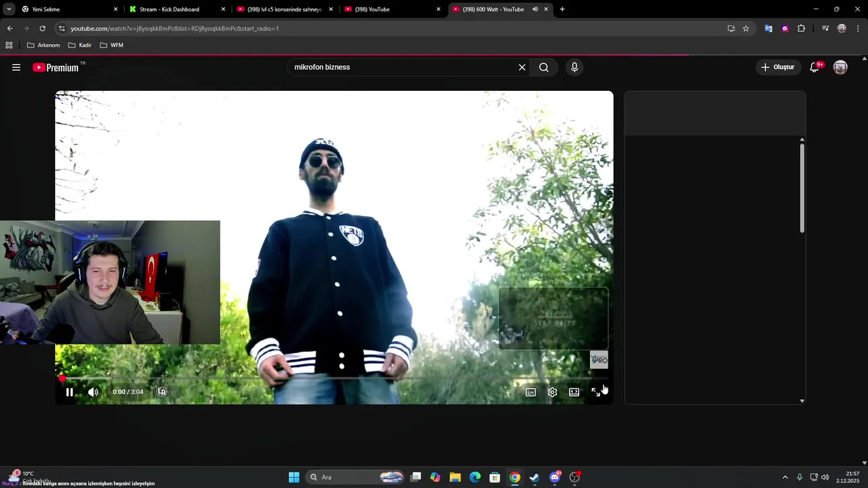This screenshot has height=488, width=868.
Task: Open YouTube account avatar menu
Action: point(840,67)
